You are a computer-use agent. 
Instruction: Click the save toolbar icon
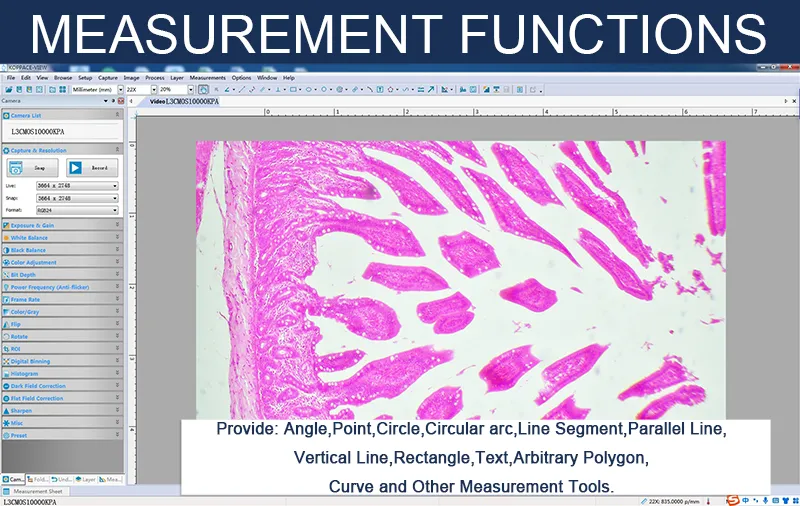point(18,89)
